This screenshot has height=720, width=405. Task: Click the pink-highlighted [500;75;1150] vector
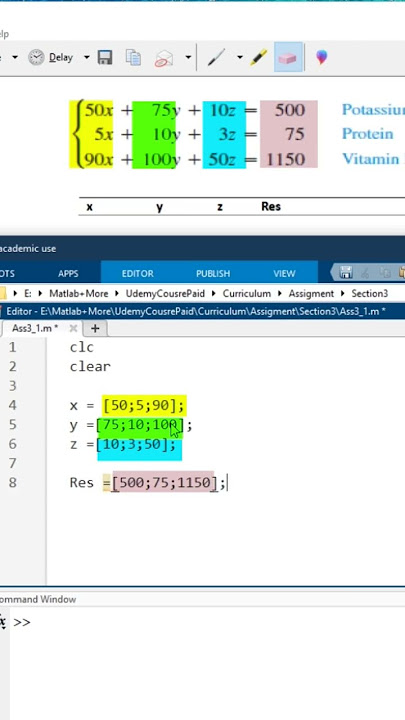pyautogui.click(x=164, y=483)
